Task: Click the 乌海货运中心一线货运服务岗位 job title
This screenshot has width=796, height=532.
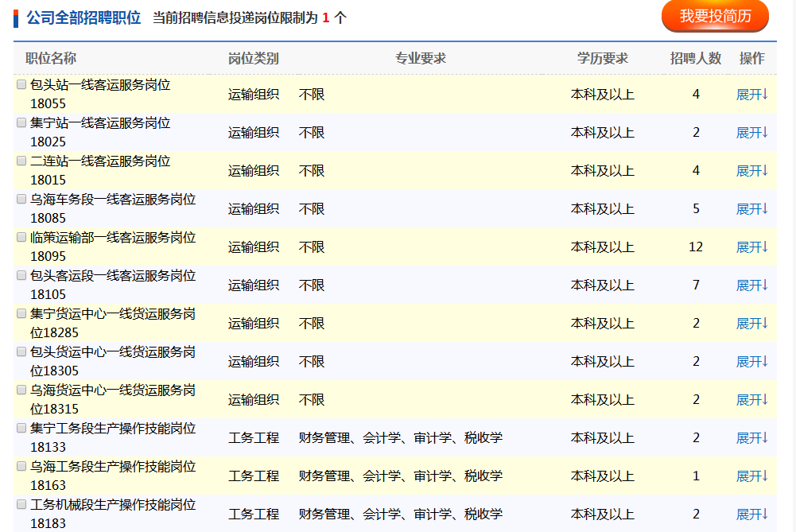Action: (x=112, y=390)
